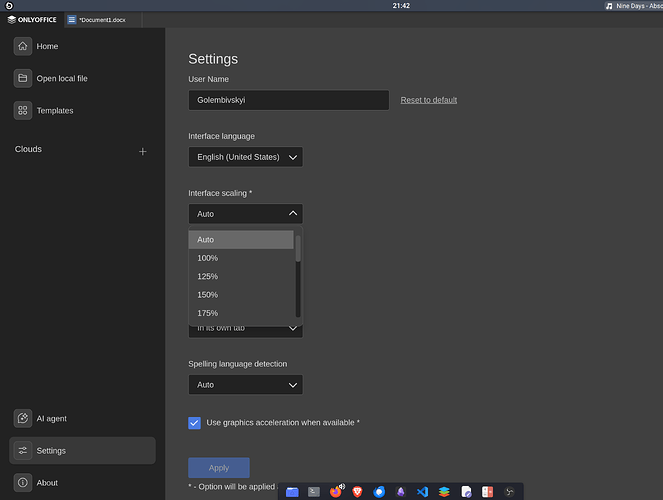
Task: Click the Nine Days now-playing text
Action: pos(639,6)
